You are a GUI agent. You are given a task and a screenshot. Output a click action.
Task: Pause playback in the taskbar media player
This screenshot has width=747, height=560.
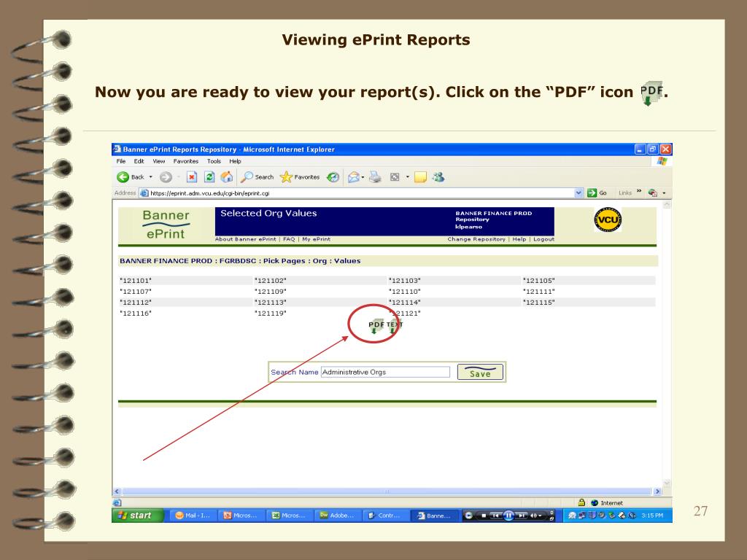click(508, 516)
